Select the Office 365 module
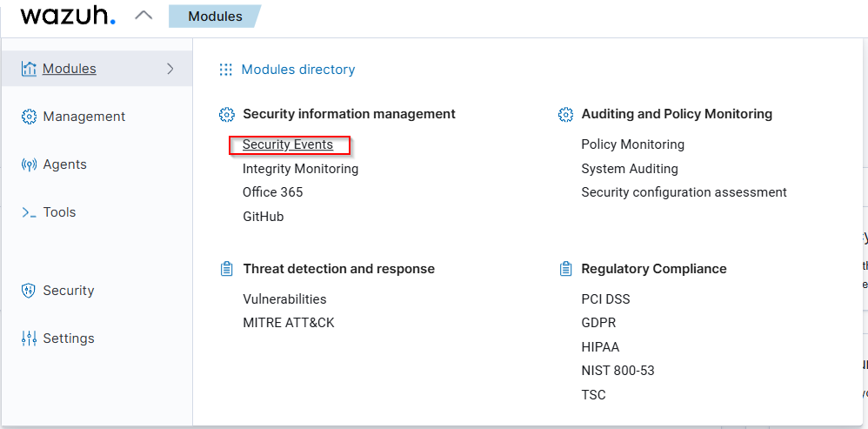Image resolution: width=868 pixels, height=429 pixels. click(x=273, y=192)
